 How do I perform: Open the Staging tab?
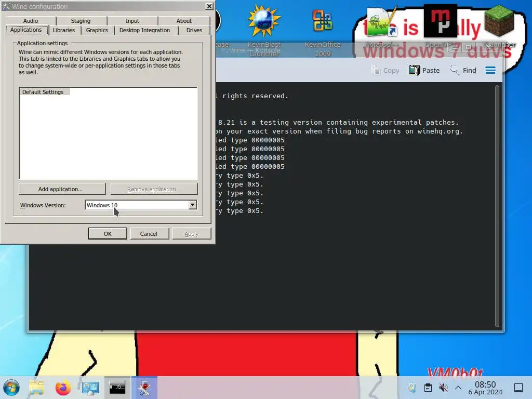tap(81, 21)
